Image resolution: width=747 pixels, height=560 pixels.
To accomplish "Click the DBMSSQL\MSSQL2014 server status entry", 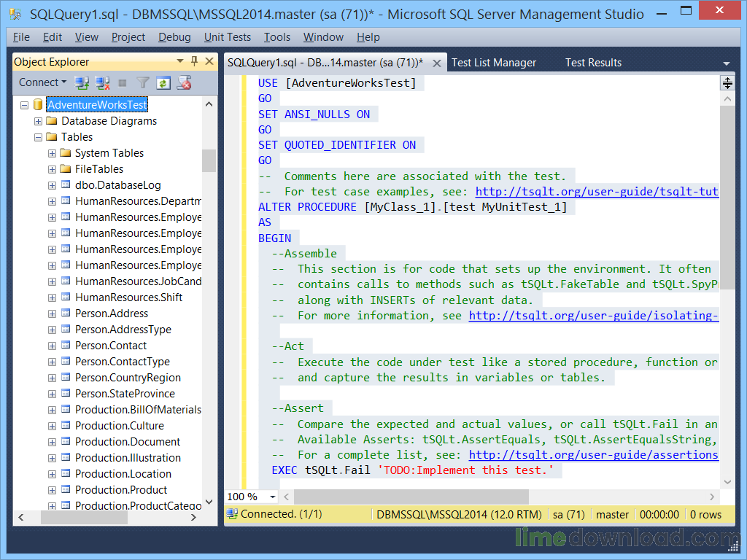I will (x=460, y=514).
